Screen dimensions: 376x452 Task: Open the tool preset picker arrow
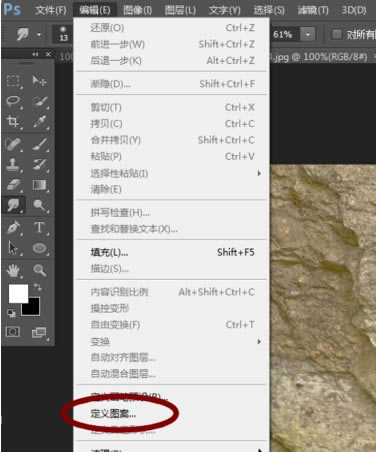pyautogui.click(x=39, y=34)
